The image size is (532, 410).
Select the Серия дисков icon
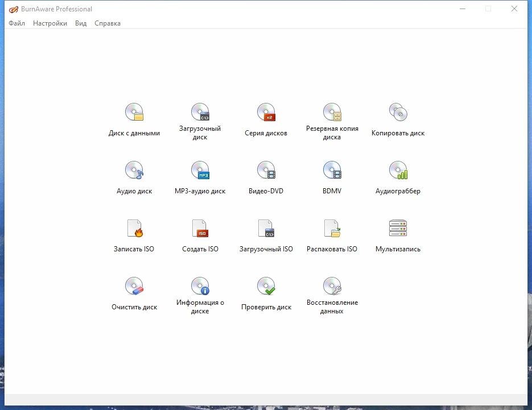(x=266, y=112)
